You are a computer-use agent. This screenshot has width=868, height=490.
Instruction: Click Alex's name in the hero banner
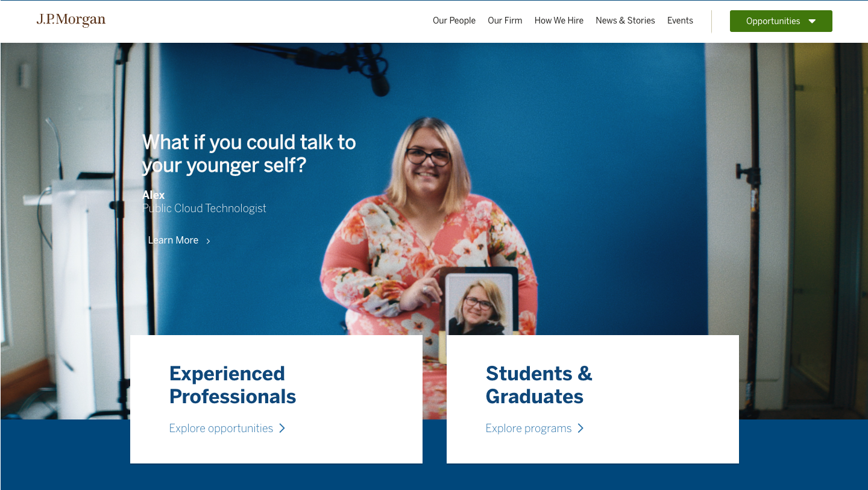coord(153,195)
